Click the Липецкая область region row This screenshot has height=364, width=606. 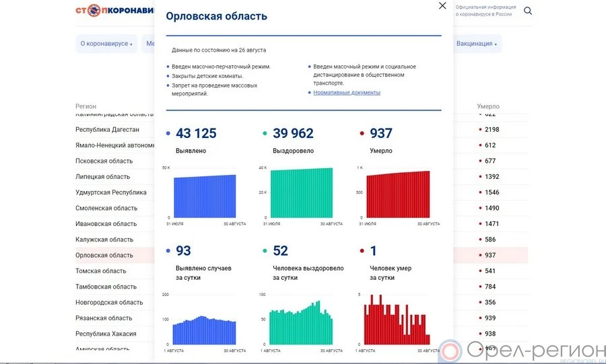coord(103,177)
